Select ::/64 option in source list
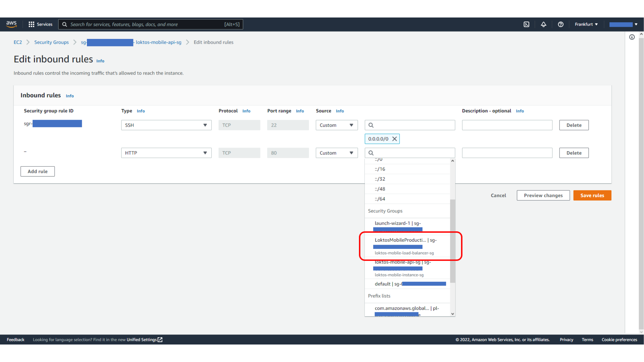The height and width of the screenshot is (362, 644). tap(407, 199)
